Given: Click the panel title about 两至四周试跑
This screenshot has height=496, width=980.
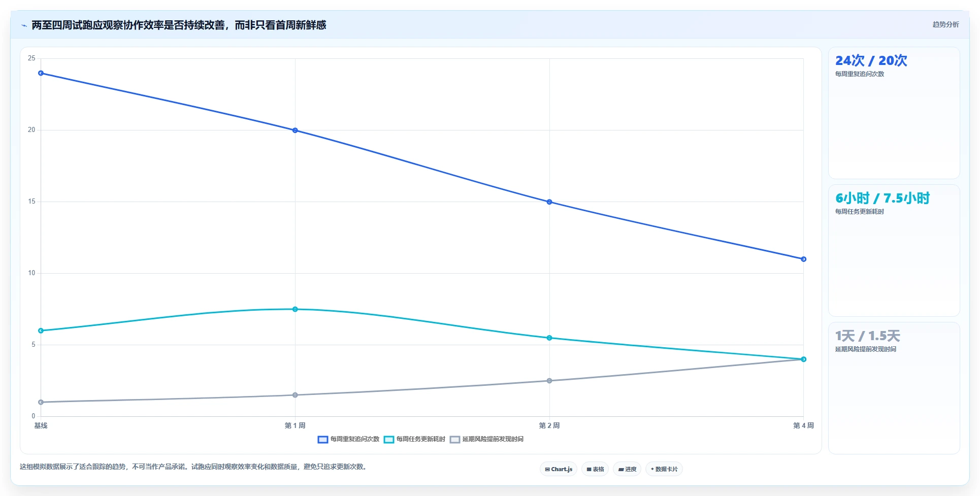Looking at the screenshot, I should (x=179, y=25).
